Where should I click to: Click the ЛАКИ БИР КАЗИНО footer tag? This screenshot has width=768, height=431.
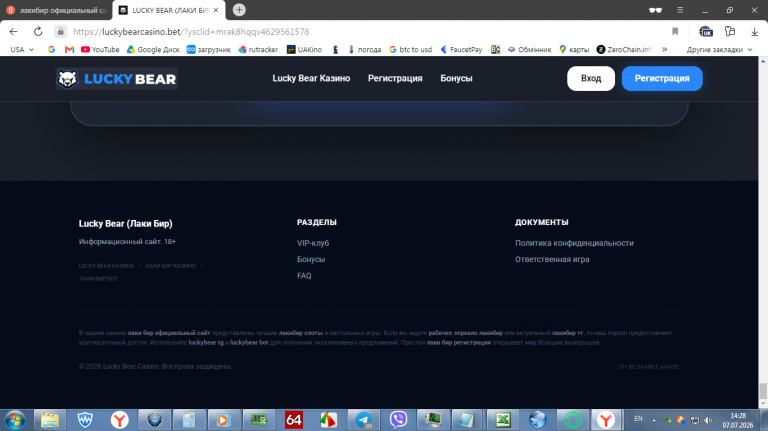(170, 265)
